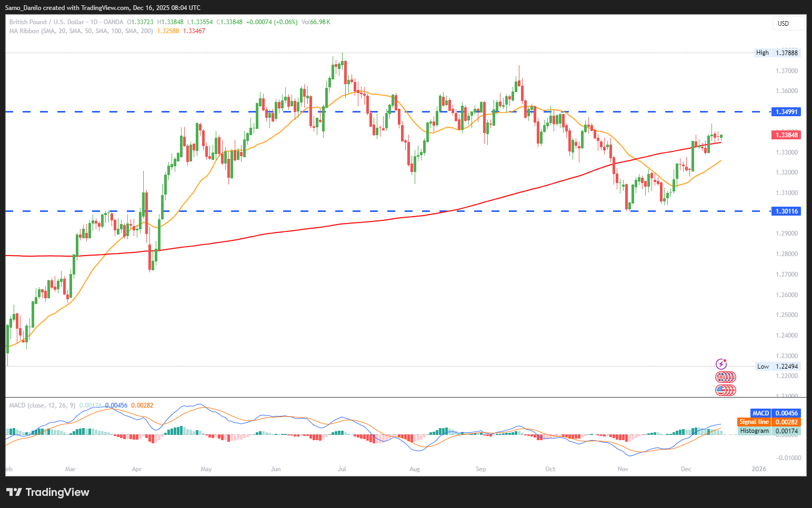This screenshot has width=812, height=508.
Task: Click the 1.34991 upper level price label
Action: coord(786,111)
